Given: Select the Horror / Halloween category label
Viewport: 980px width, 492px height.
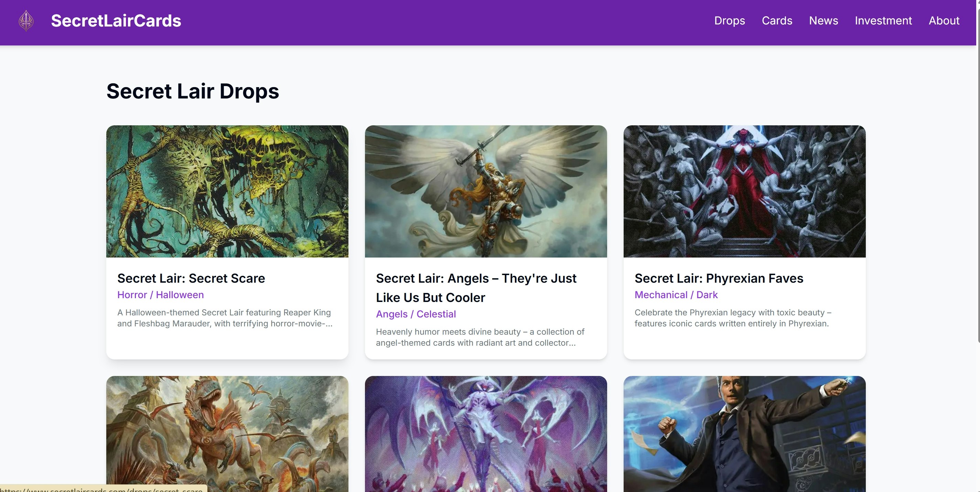Looking at the screenshot, I should tap(160, 295).
